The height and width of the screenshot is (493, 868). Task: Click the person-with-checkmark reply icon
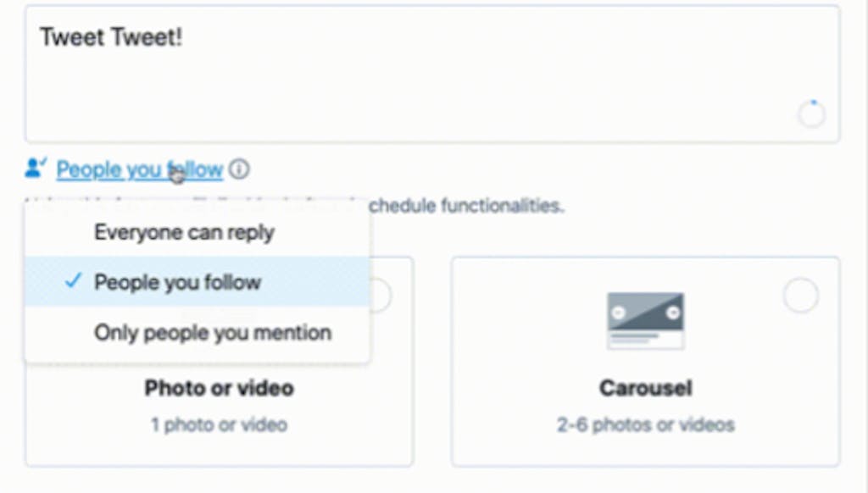pyautogui.click(x=36, y=169)
